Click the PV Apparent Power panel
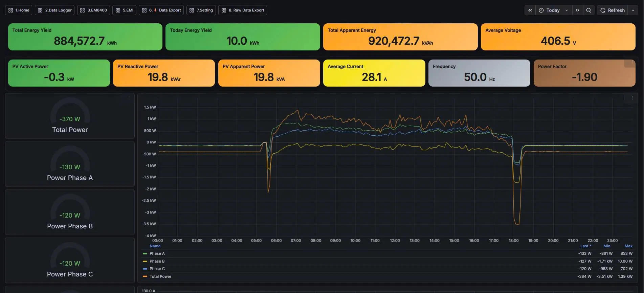The width and height of the screenshot is (644, 293). [269, 73]
